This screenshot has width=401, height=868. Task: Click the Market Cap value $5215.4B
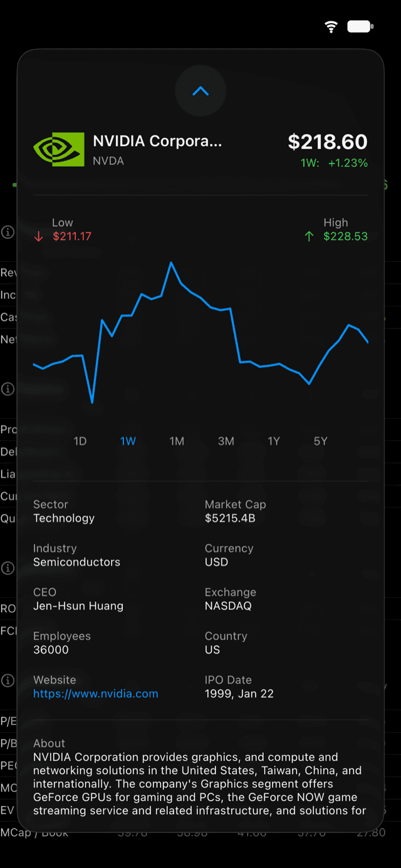point(230,518)
